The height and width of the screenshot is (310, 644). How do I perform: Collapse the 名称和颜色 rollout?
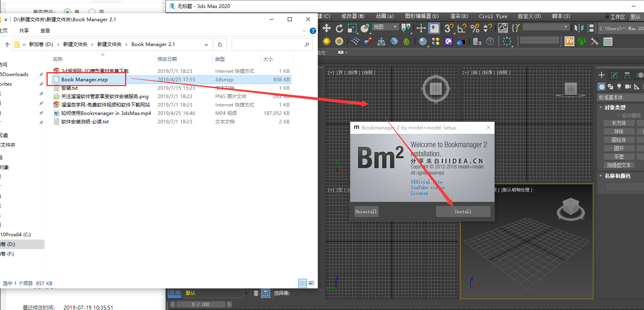601,176
